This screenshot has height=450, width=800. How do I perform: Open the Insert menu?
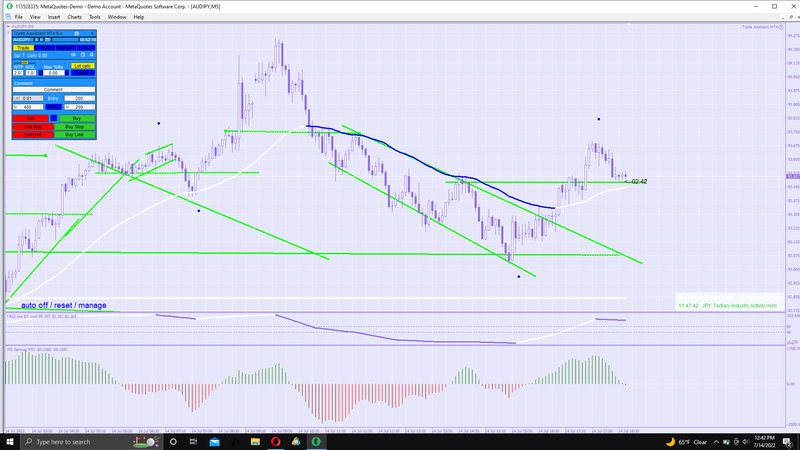(x=54, y=17)
